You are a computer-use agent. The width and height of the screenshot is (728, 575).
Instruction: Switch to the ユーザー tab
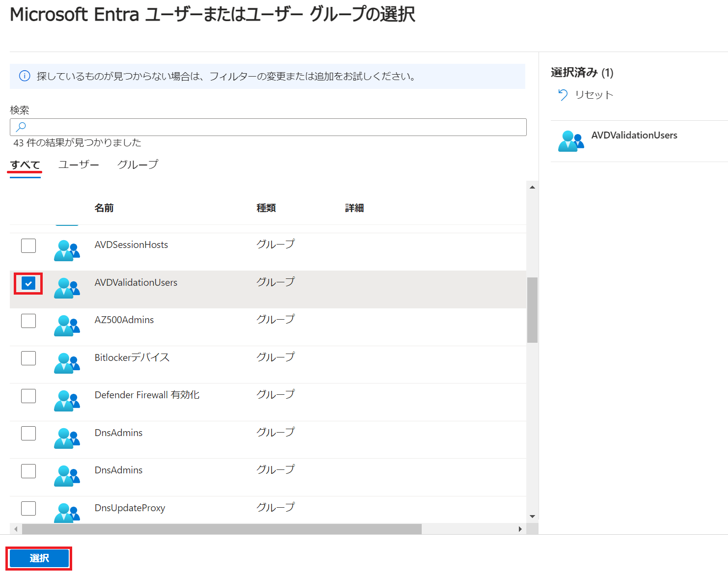click(79, 164)
